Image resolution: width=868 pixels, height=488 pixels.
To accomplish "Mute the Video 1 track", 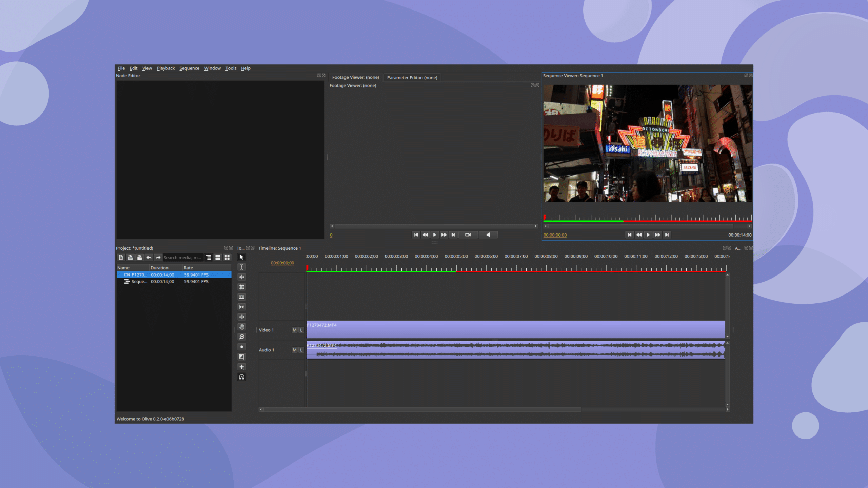I will [294, 330].
